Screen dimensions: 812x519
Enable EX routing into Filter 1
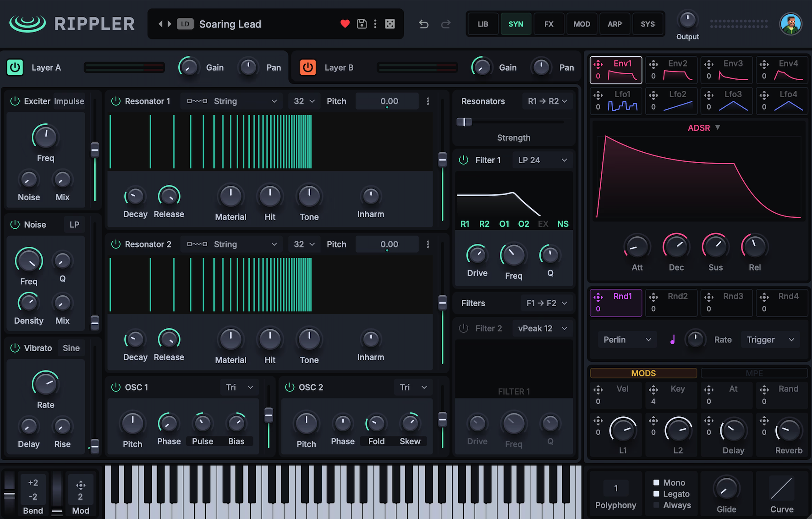pos(543,224)
